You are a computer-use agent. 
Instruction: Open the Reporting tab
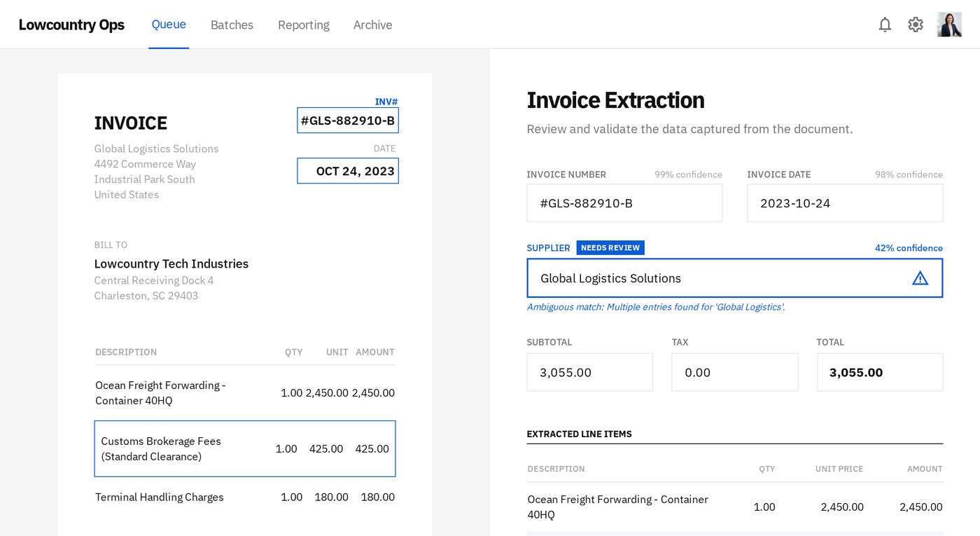click(x=303, y=25)
